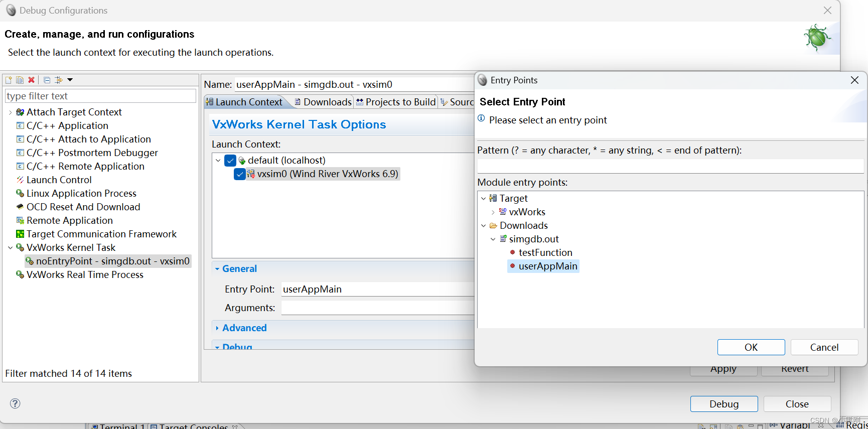Open the partially hidden Source tab

tap(457, 102)
